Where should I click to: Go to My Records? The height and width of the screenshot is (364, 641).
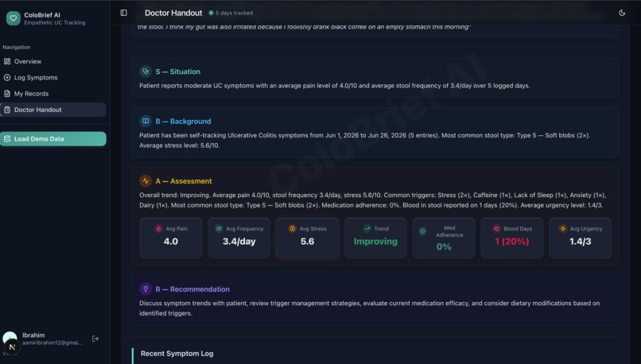coord(53,94)
